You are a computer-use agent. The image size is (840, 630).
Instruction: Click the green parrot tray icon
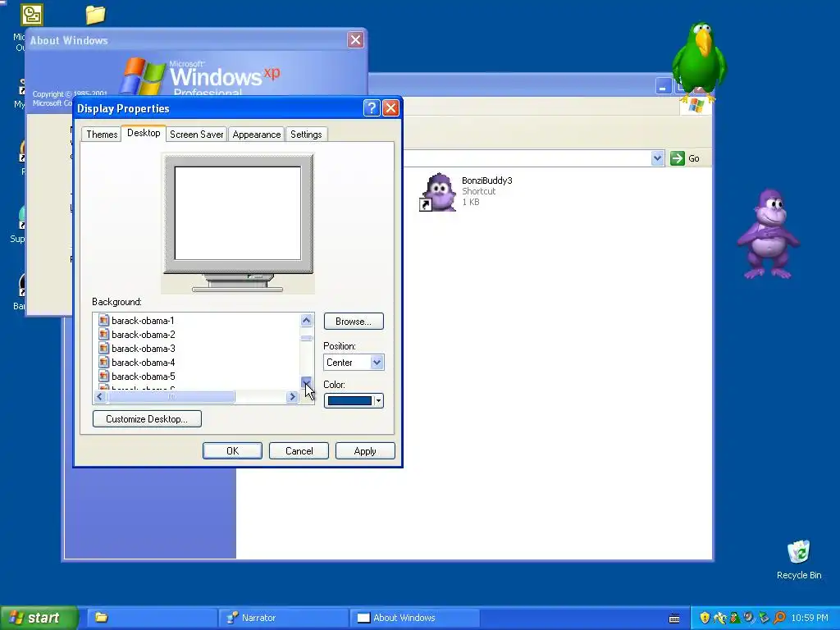[734, 618]
